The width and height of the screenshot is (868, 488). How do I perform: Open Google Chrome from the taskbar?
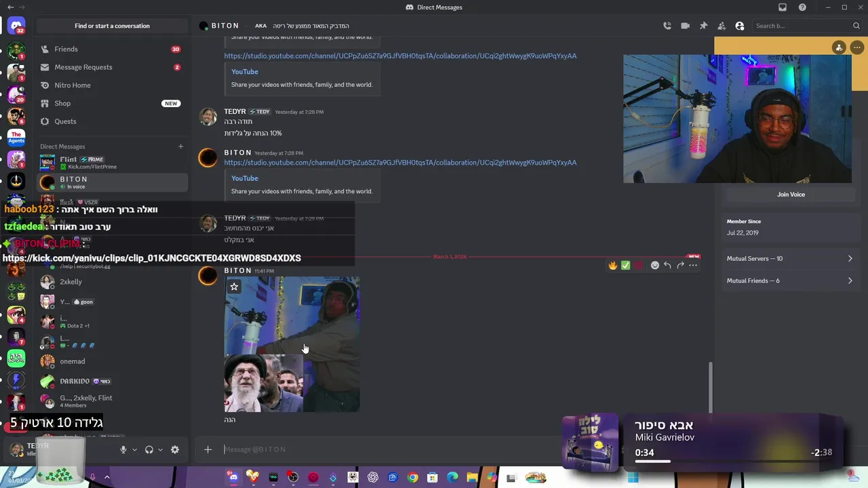point(412,477)
